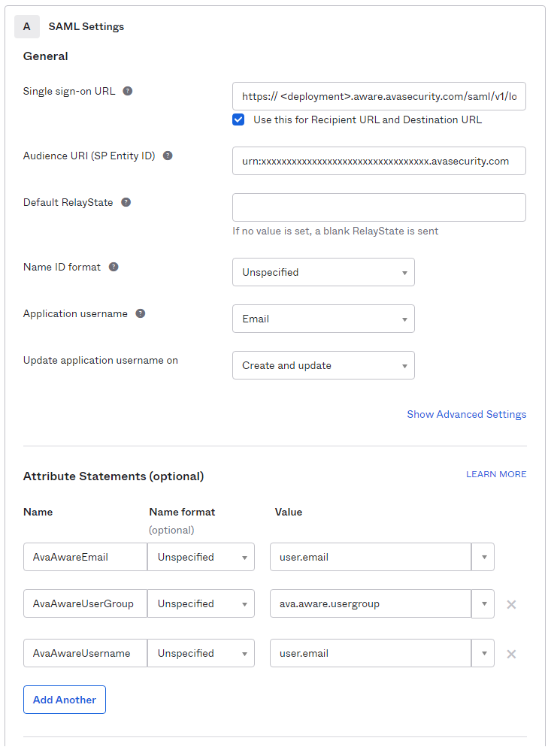Click the AvaAwareUsername name field
The width and height of the screenshot is (551, 756).
(x=86, y=653)
